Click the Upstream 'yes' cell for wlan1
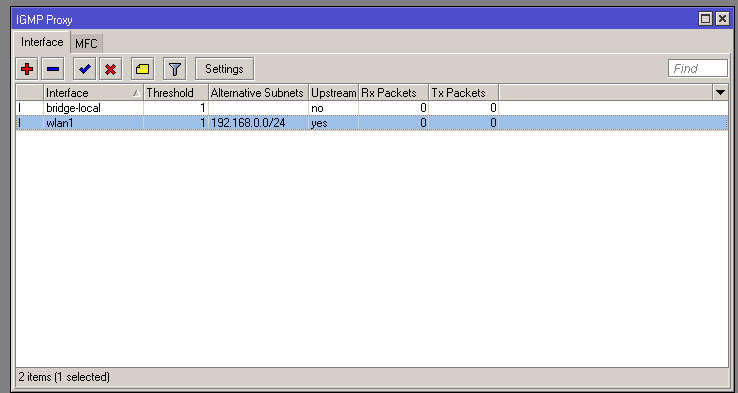738x393 pixels. 334,123
